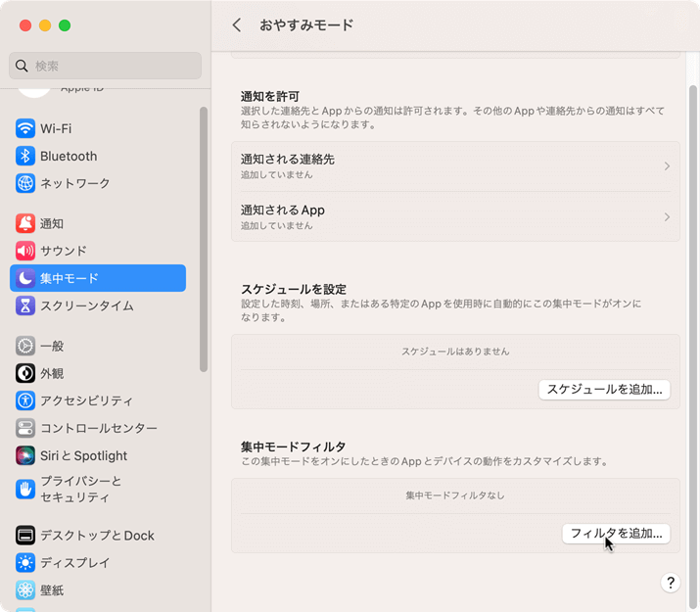Select the スクリーンタイム hourglass icon
The image size is (700, 612).
[25, 306]
